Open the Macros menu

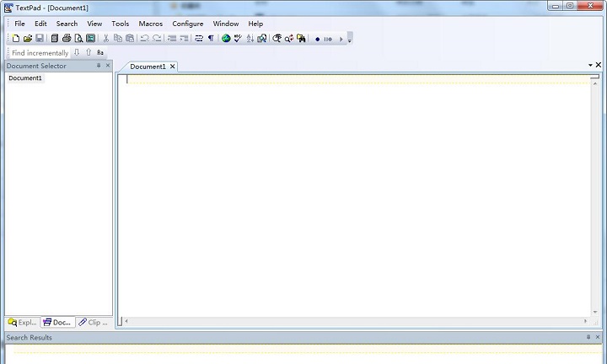click(151, 24)
